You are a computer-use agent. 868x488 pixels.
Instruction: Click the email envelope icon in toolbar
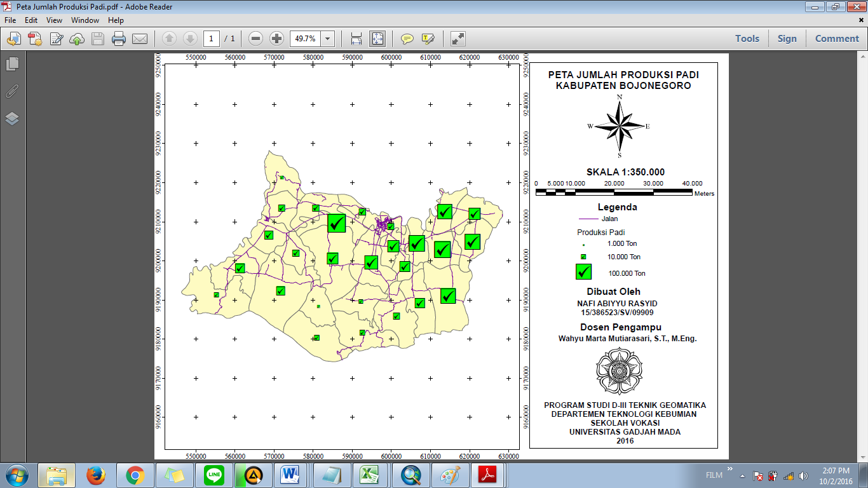[x=140, y=39]
